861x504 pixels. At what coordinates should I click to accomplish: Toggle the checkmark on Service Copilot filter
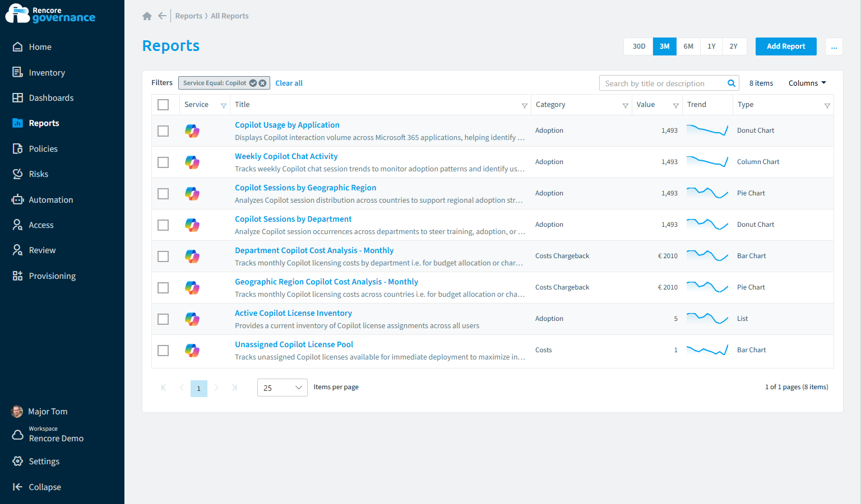[x=253, y=83]
